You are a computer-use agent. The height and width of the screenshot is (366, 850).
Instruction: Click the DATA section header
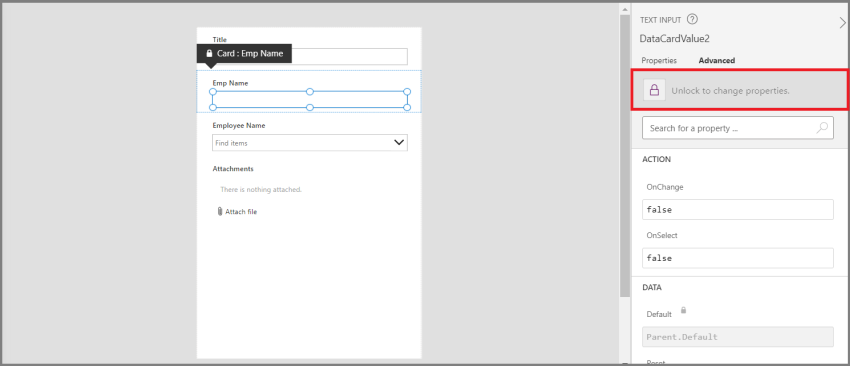[652, 287]
